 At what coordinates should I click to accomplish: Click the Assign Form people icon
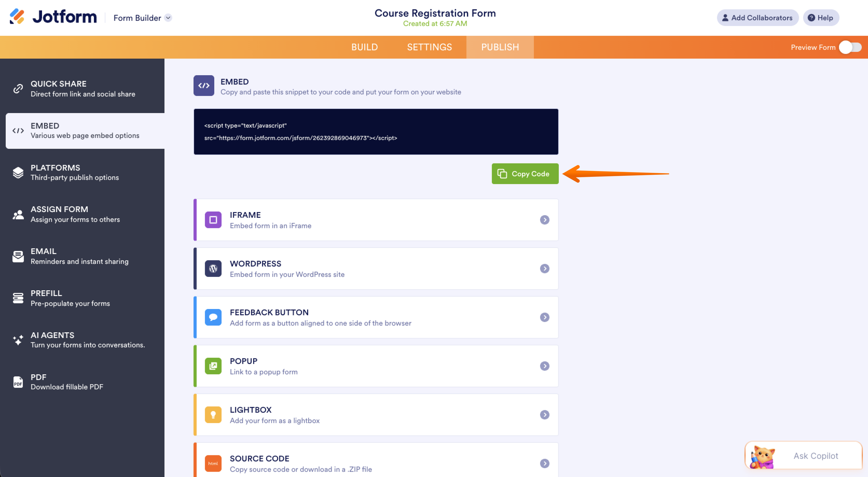coord(18,215)
